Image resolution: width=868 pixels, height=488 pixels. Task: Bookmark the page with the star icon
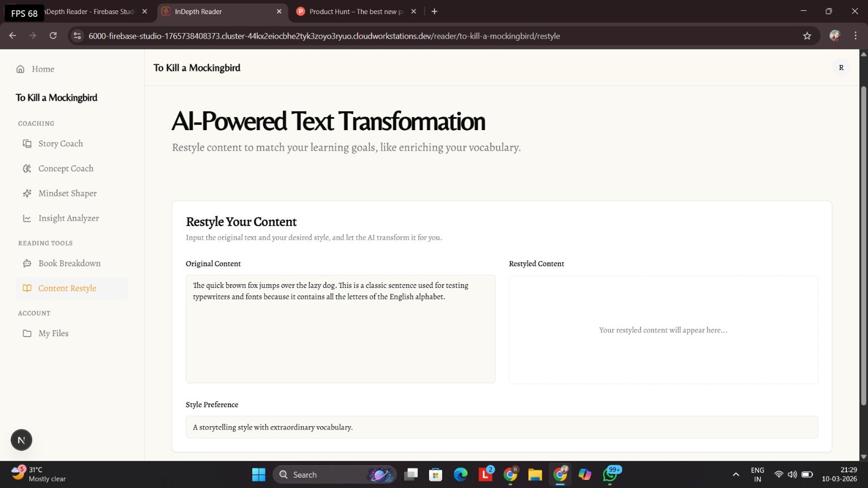tap(807, 36)
